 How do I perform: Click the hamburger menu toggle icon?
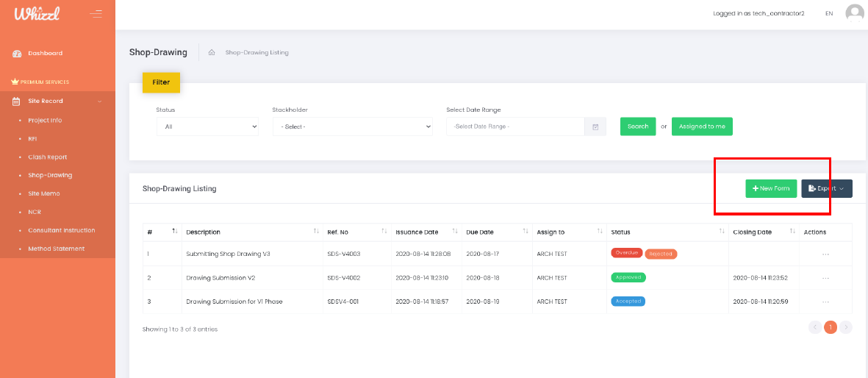tap(96, 13)
